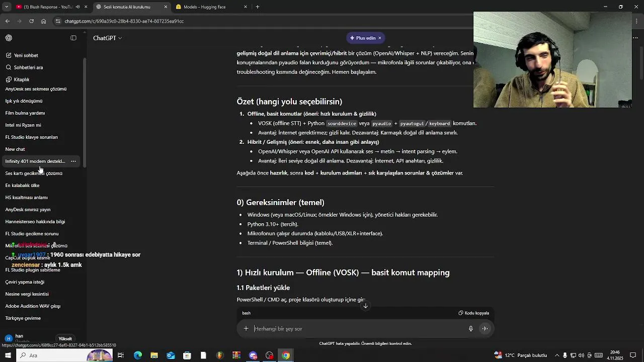Open Outlook from the taskbar
Viewport: 644px width, 362px height.
171,355
